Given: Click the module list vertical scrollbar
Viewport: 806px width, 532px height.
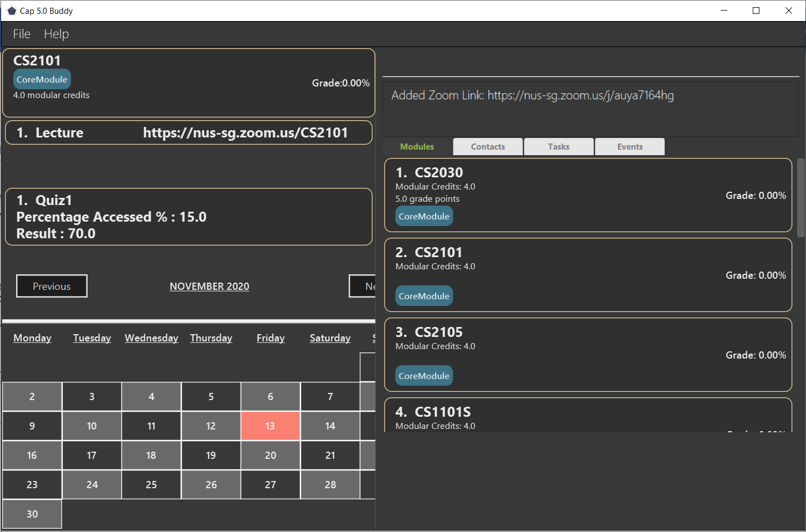Looking at the screenshot, I should point(800,198).
